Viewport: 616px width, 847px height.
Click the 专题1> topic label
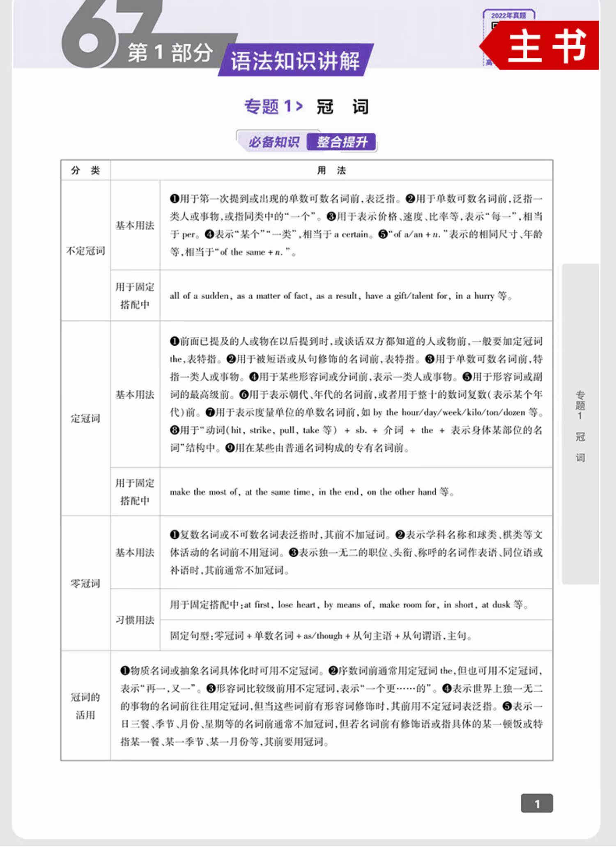274,106
